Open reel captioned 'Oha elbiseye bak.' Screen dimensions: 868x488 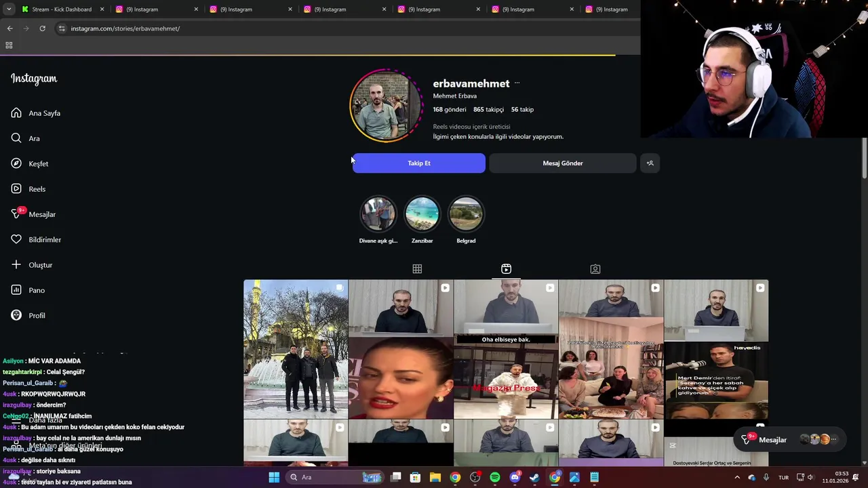[x=506, y=349]
